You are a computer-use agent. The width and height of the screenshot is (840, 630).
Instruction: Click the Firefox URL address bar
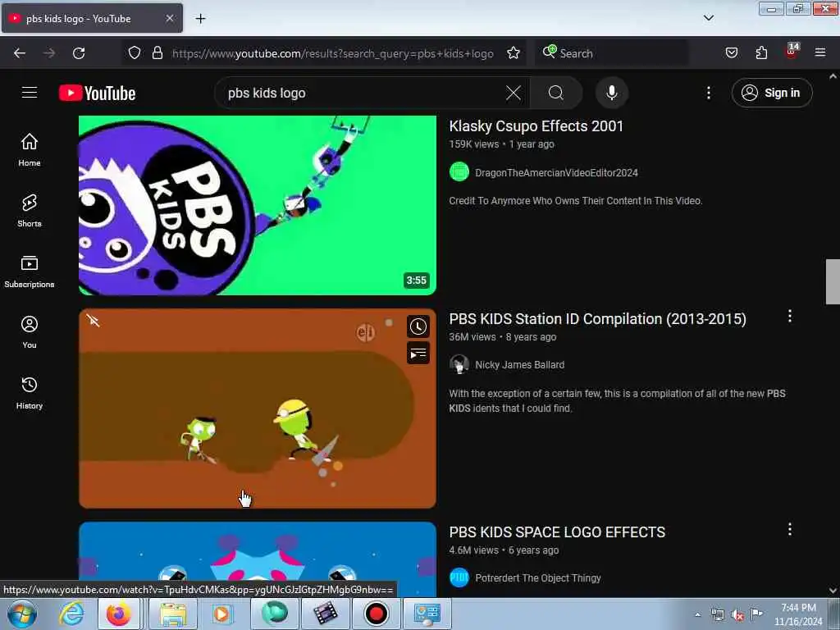[x=332, y=53]
